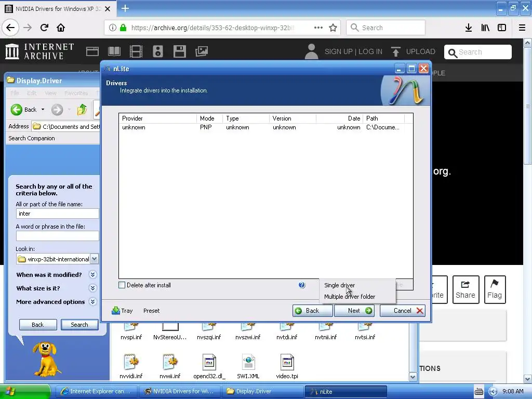Screen dimensions: 532x399
Task: Click Back in Display.Driver explorer toolbar
Action: coord(24,110)
